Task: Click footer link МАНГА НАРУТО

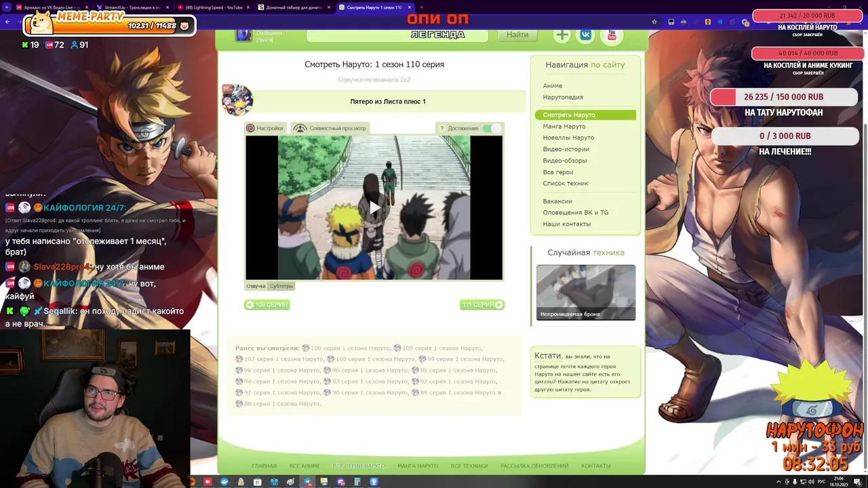Action: [418, 466]
